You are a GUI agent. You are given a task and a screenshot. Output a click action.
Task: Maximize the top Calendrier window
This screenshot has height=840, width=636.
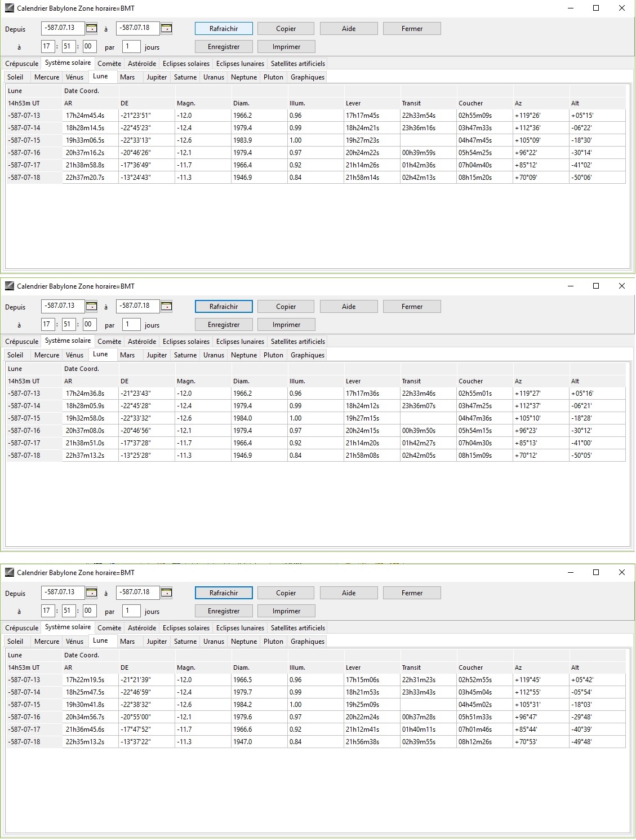(596, 8)
